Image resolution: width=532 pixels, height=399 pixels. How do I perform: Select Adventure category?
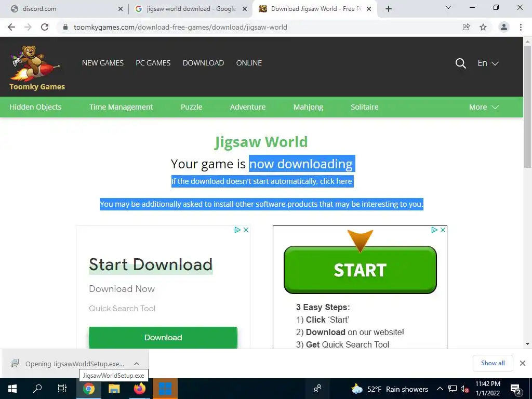[x=248, y=107]
